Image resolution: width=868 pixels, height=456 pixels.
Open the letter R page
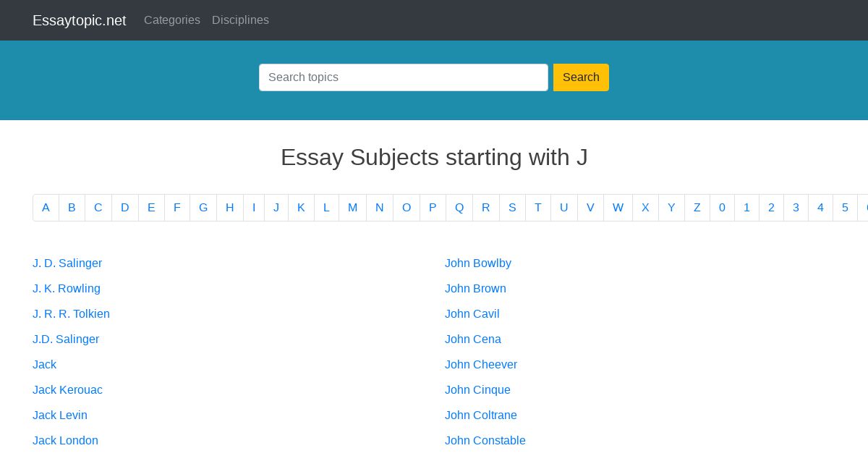(x=486, y=208)
